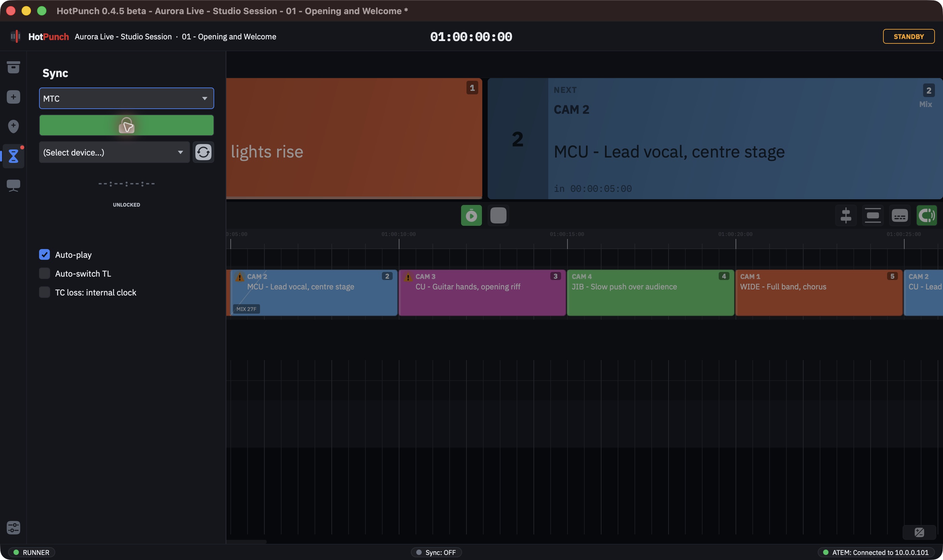Image resolution: width=943 pixels, height=560 pixels.
Task: Select the CAM 3 guitar hands clip
Action: pyautogui.click(x=482, y=293)
